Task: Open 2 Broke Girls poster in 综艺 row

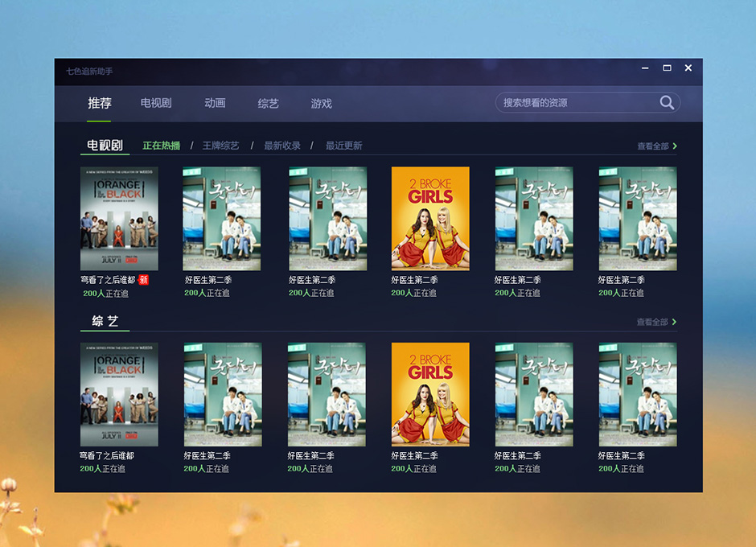Action: point(430,395)
